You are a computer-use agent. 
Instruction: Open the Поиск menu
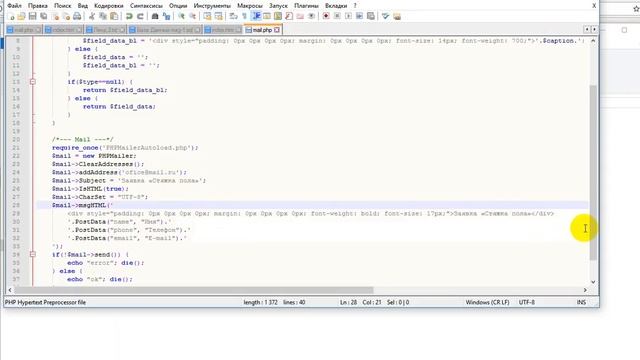pos(62,6)
